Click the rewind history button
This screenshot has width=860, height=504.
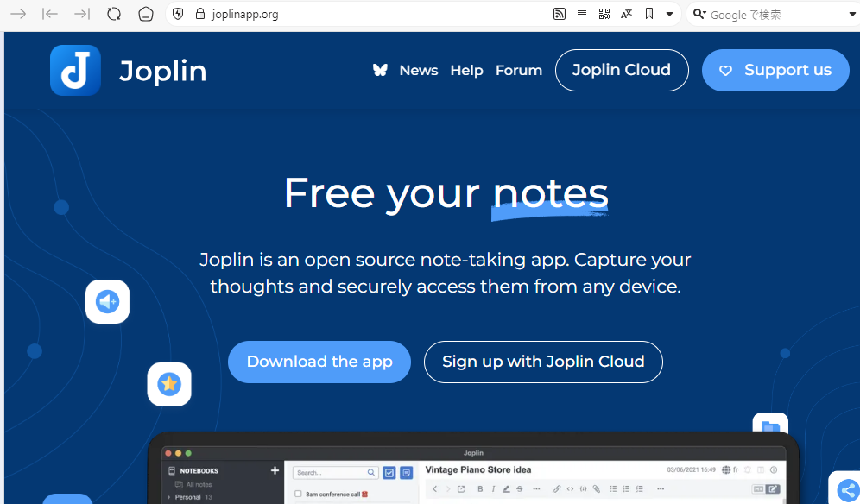50,14
